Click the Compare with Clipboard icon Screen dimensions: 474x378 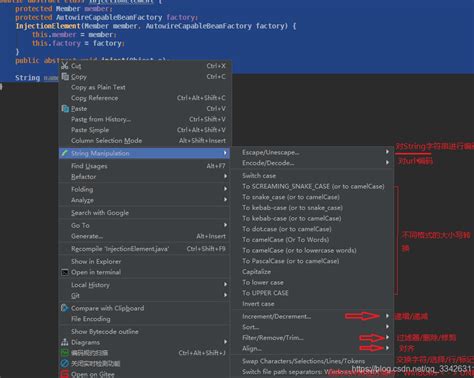pos(65,308)
